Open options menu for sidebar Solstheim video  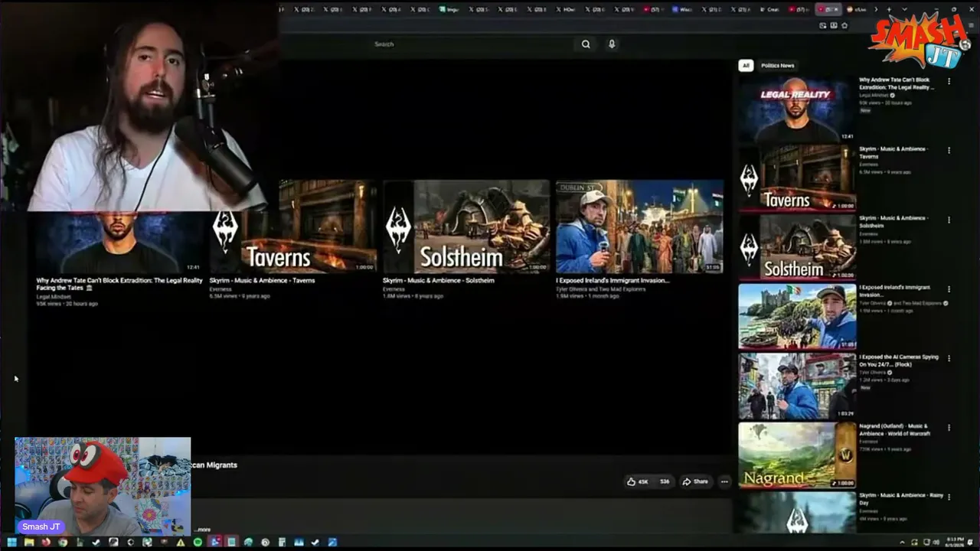(949, 220)
